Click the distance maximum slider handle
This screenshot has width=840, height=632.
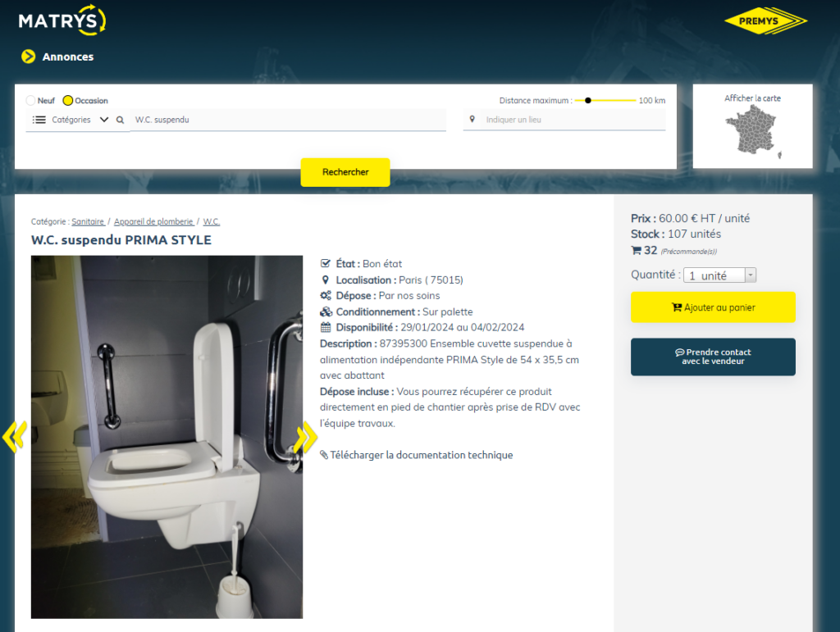click(587, 101)
